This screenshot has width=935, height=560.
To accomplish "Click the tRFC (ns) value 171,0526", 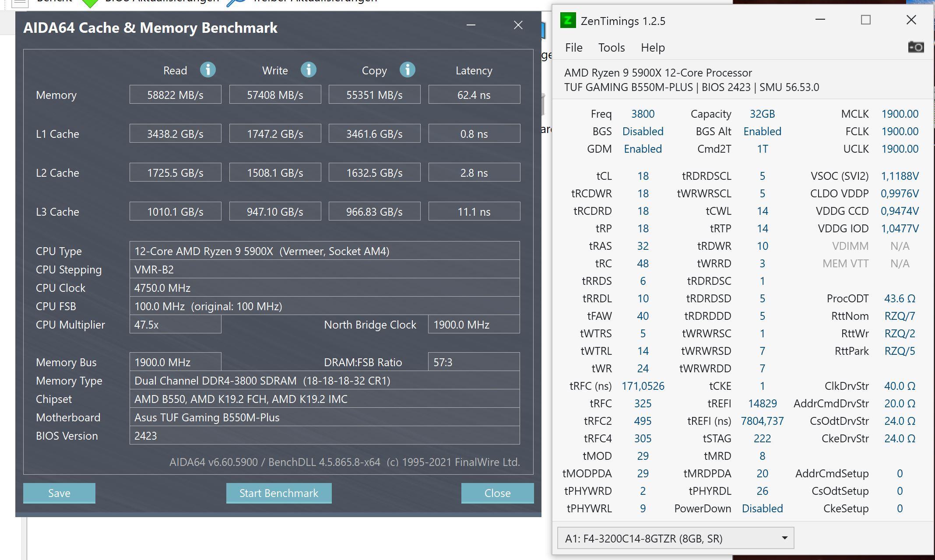I will pyautogui.click(x=643, y=386).
